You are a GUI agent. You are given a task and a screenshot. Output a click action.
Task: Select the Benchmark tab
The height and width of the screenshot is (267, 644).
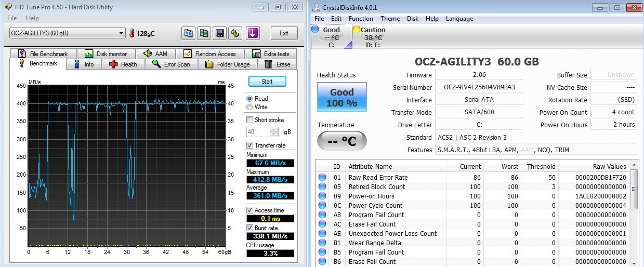(x=38, y=63)
